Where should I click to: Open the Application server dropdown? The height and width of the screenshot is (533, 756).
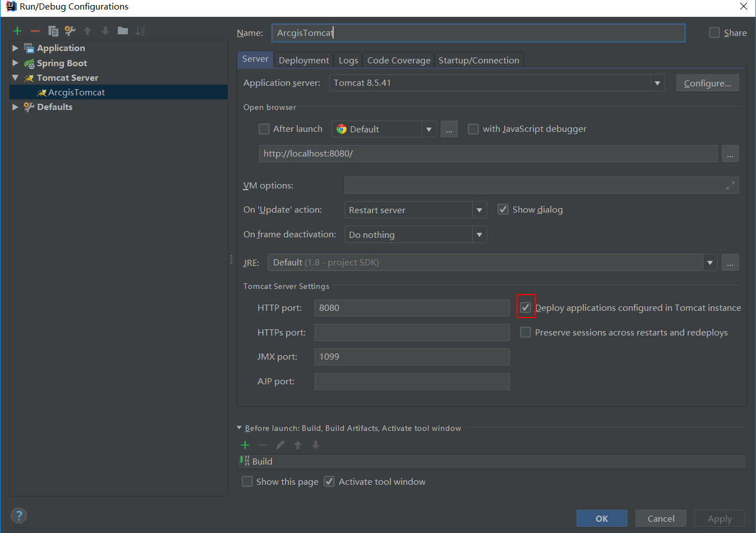(x=657, y=83)
